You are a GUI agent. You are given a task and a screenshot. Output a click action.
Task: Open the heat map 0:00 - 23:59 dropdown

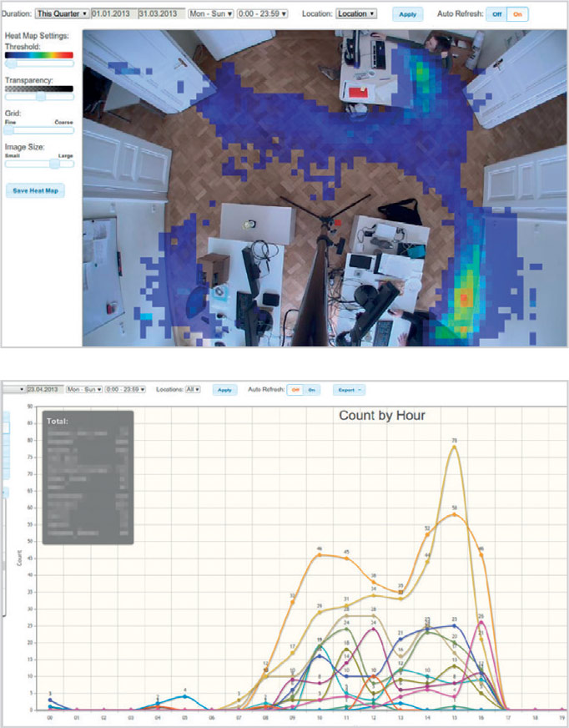(262, 14)
